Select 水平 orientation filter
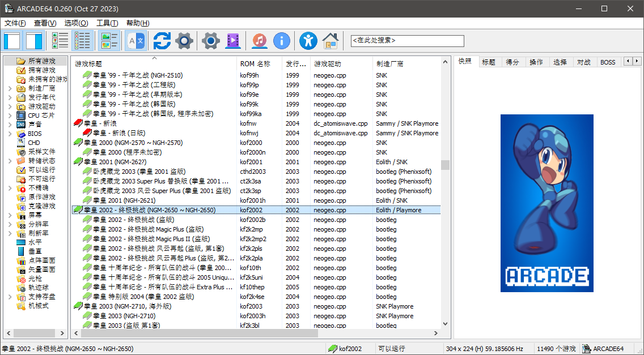 (35, 242)
